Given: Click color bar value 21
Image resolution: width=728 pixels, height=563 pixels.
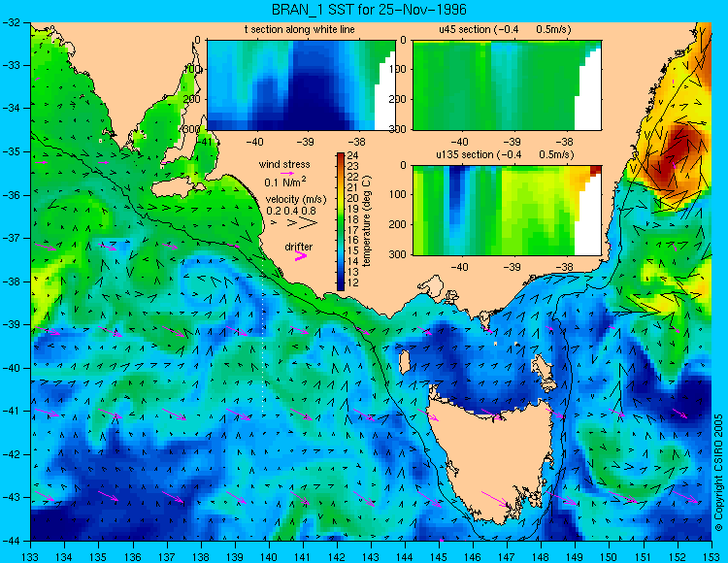Looking at the screenshot, I should (x=353, y=187).
